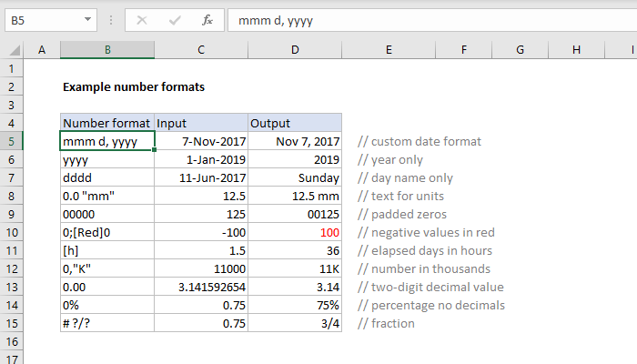This screenshot has width=637, height=364.
Task: Select the 'dddd' format cell
Action: point(107,177)
